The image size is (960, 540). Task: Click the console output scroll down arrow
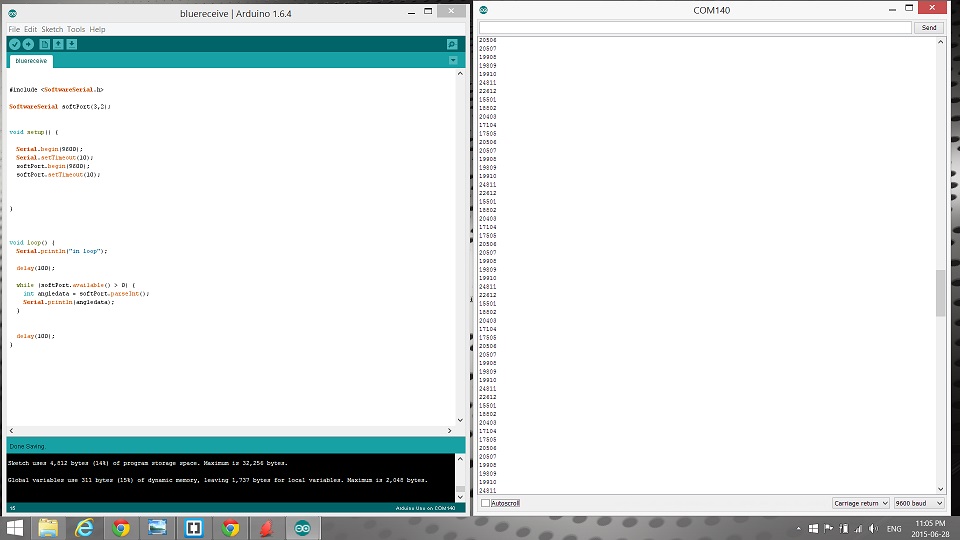460,497
